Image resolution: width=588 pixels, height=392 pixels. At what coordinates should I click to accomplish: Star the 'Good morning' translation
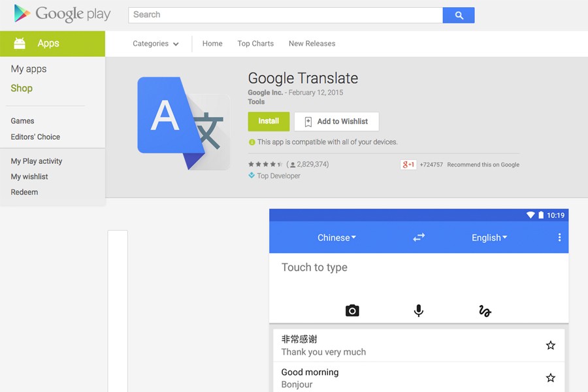(550, 378)
